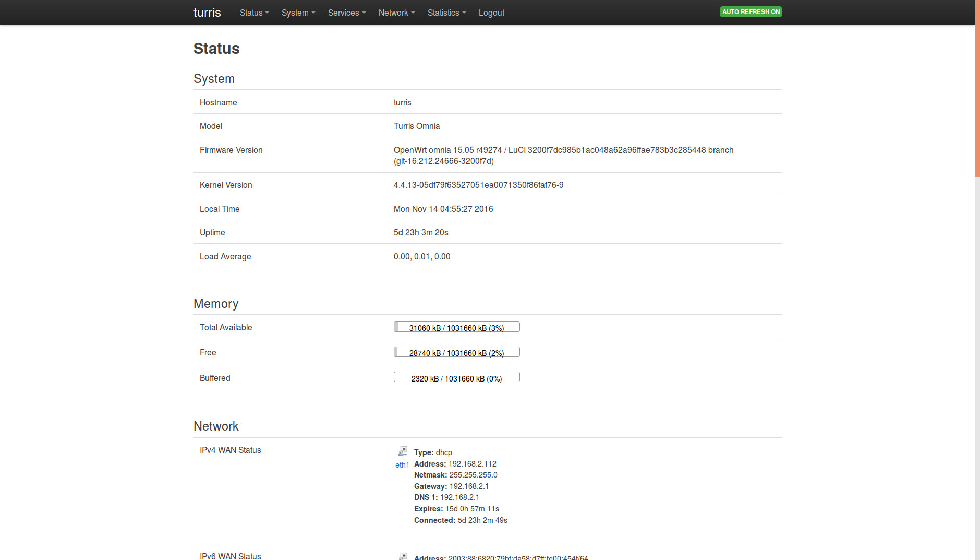Click the IPv6 WAN Status interface icon
Viewport: 980px width, 560px height.
click(x=402, y=555)
